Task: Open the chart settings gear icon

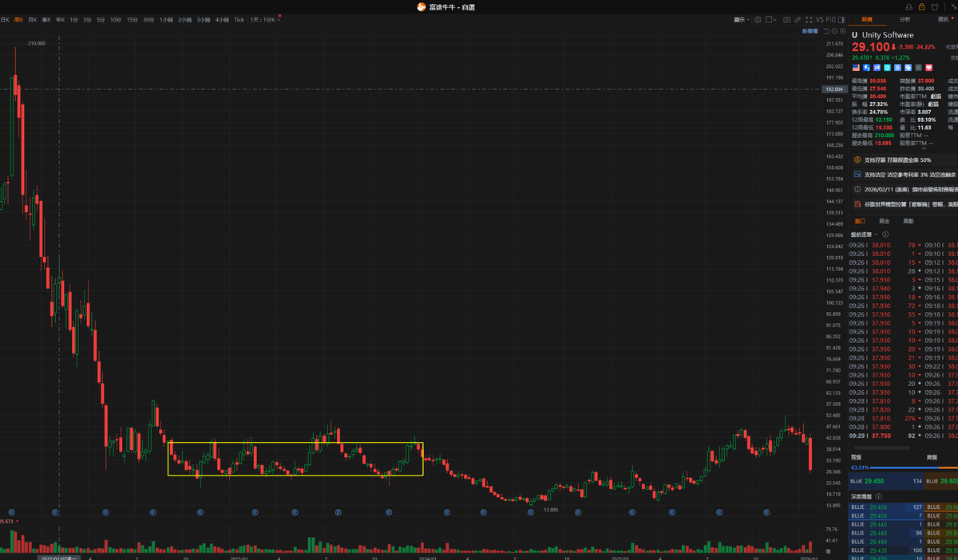Action: click(x=758, y=19)
